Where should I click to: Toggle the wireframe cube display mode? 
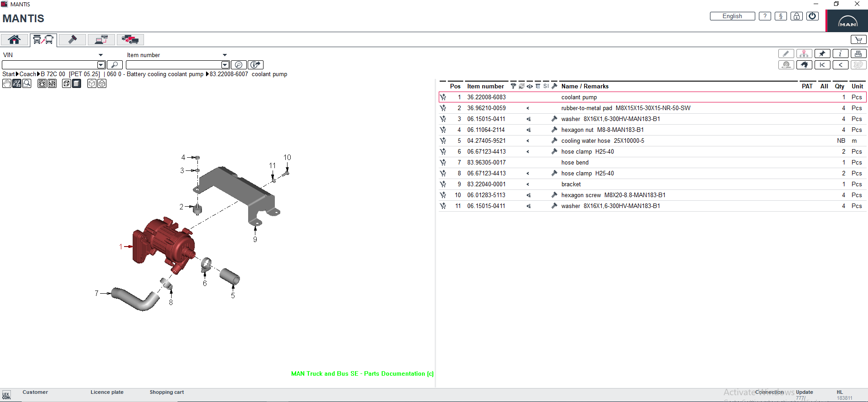pyautogui.click(x=67, y=83)
